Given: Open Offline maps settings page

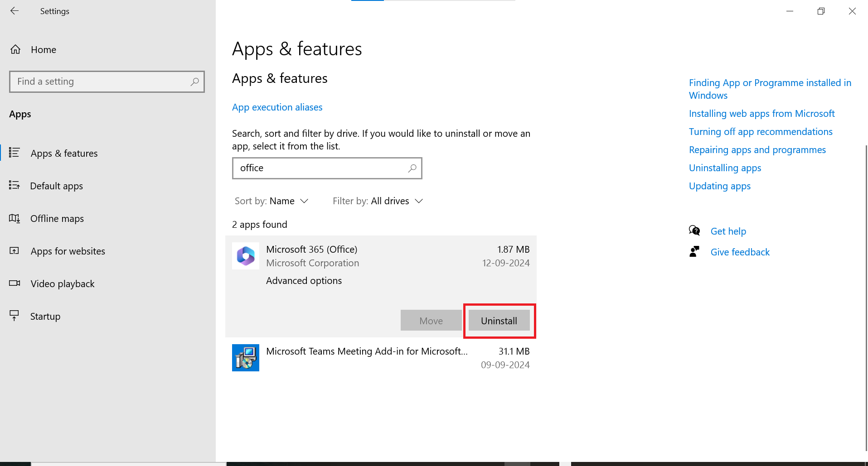Looking at the screenshot, I should tap(57, 219).
